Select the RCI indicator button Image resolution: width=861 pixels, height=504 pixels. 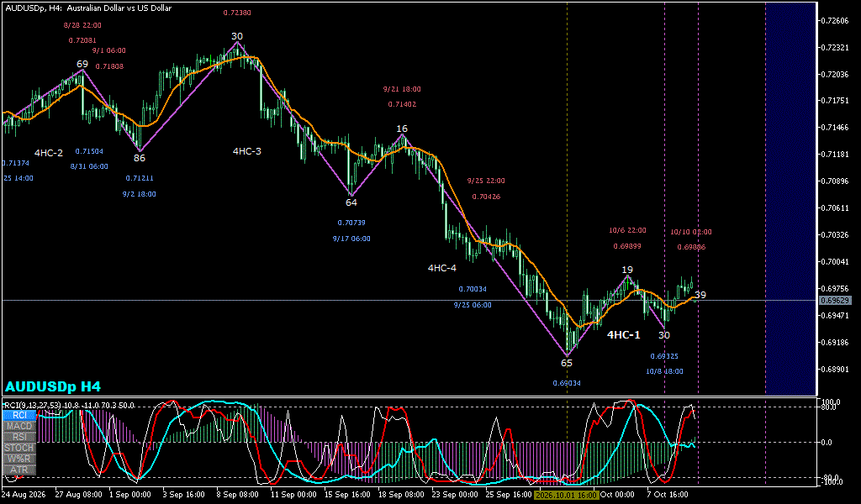pyautogui.click(x=20, y=415)
